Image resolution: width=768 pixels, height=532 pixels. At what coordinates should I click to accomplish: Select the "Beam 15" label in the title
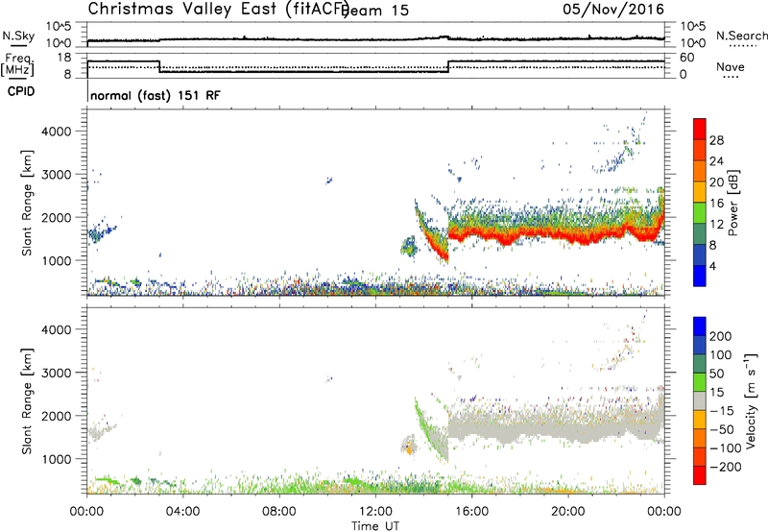(375, 11)
